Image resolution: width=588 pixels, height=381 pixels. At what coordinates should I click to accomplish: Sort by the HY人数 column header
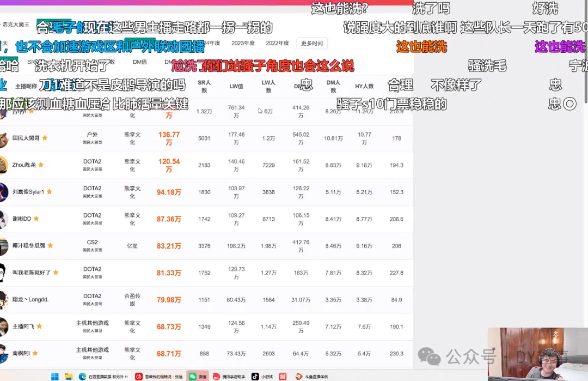pyautogui.click(x=364, y=86)
